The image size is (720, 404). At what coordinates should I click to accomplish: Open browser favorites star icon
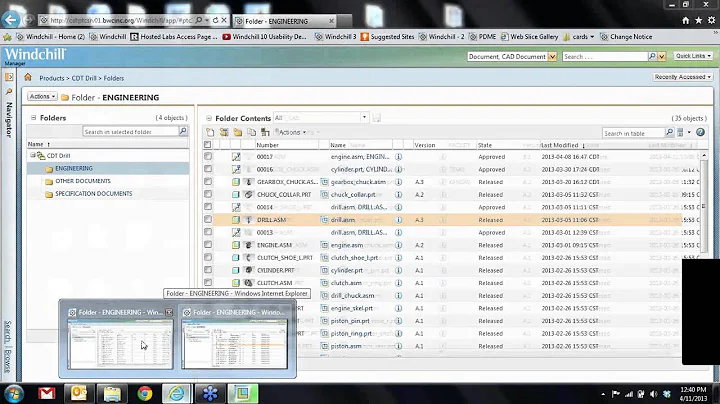pyautogui.click(x=698, y=20)
